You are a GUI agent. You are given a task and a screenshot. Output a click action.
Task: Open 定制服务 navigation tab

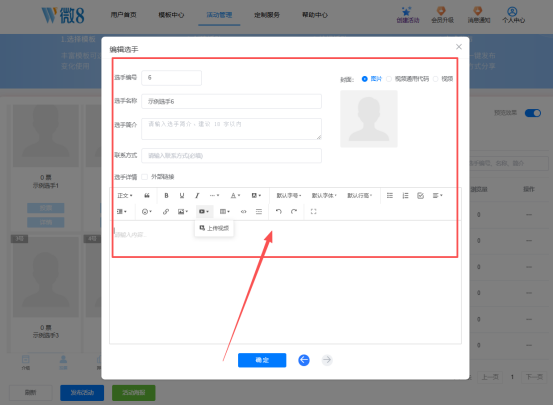(x=267, y=15)
